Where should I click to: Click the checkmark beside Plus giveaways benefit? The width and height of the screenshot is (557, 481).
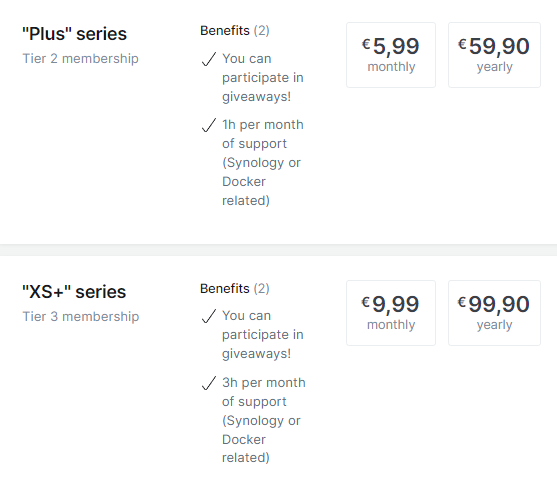(209, 59)
